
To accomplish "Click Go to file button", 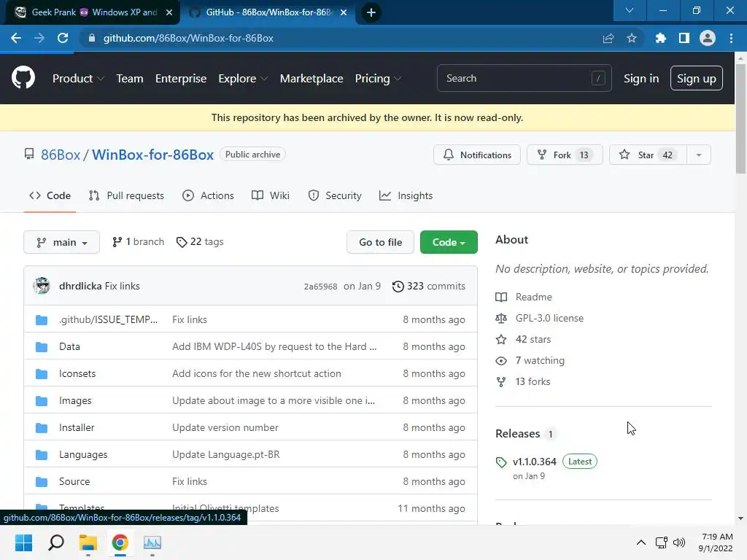I will (x=380, y=242).
